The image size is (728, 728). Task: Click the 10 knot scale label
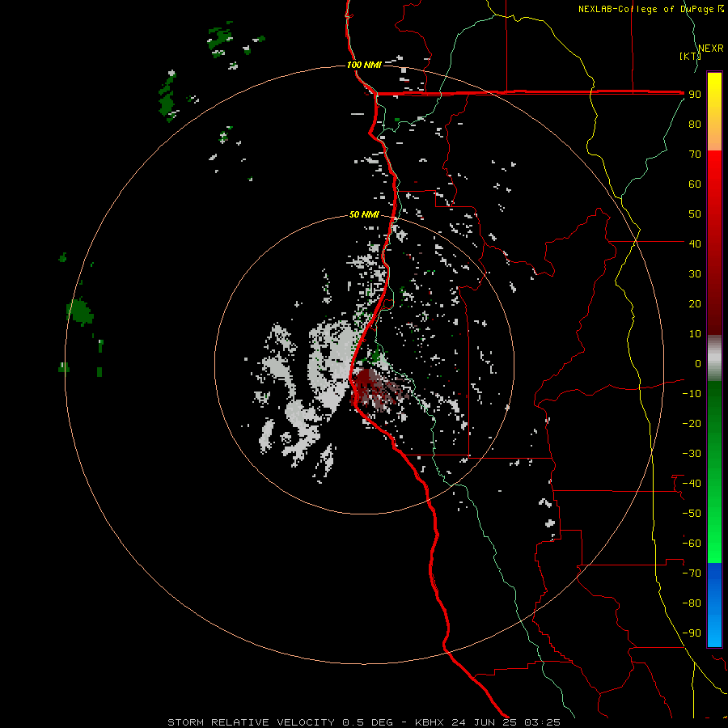pyautogui.click(x=695, y=334)
